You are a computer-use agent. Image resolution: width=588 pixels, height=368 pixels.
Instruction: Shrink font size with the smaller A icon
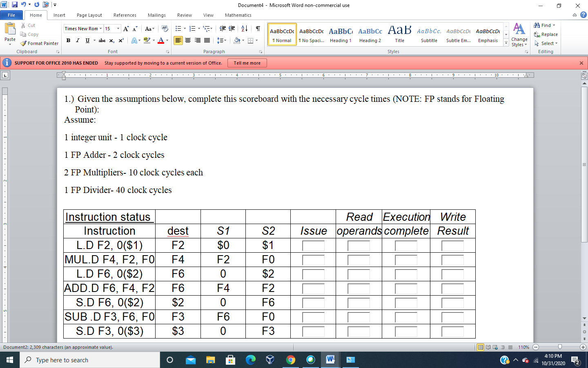(x=135, y=29)
